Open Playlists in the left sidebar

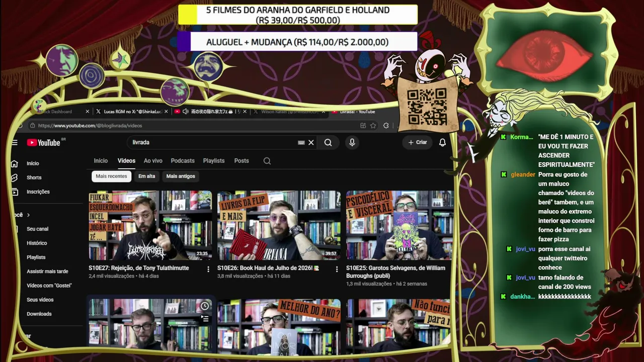36,257
